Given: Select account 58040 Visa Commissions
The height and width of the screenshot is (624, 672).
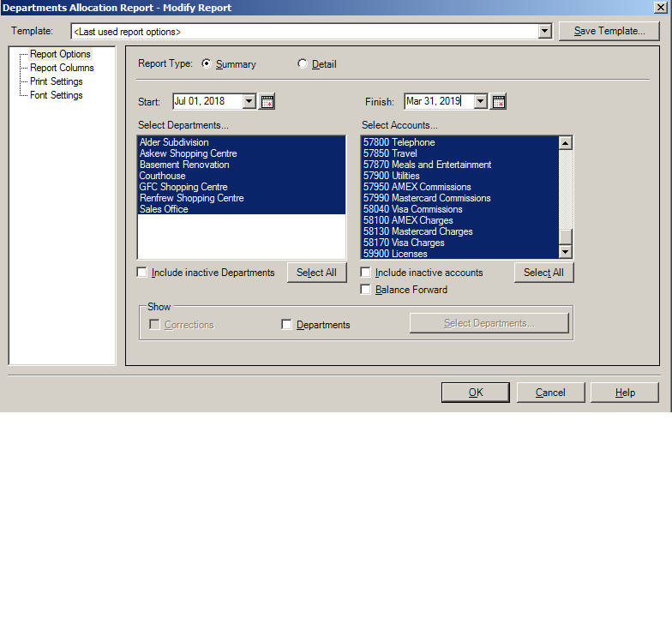Looking at the screenshot, I should pos(460,209).
